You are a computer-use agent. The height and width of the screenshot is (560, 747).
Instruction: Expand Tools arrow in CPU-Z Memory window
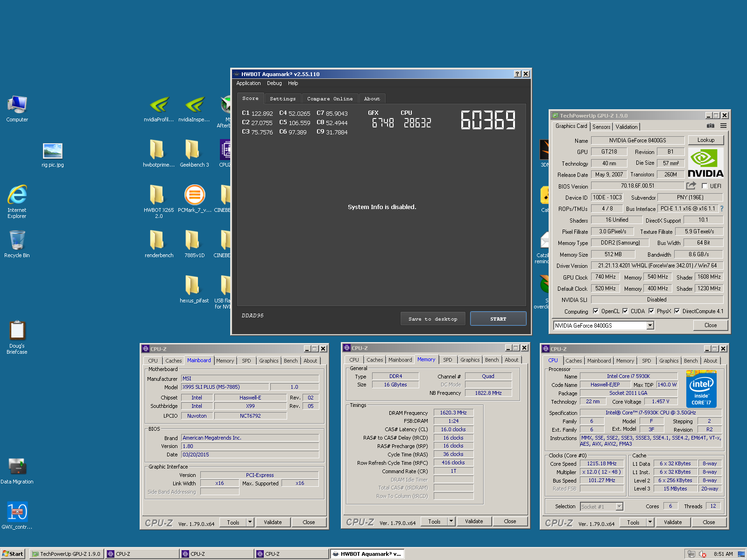451,521
